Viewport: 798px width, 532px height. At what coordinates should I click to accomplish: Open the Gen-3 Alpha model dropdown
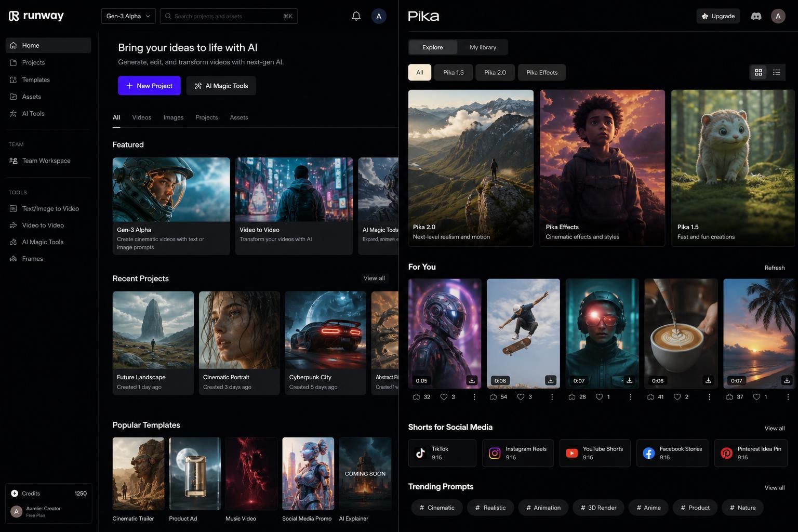pos(128,16)
